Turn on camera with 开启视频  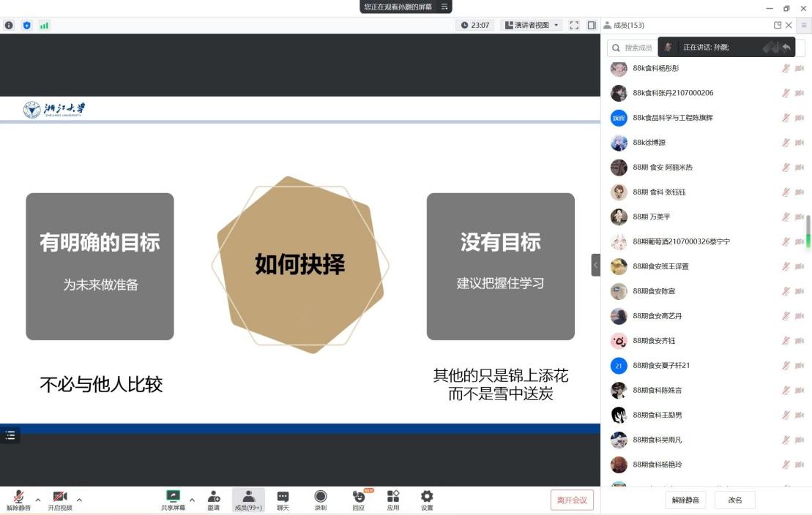point(60,500)
